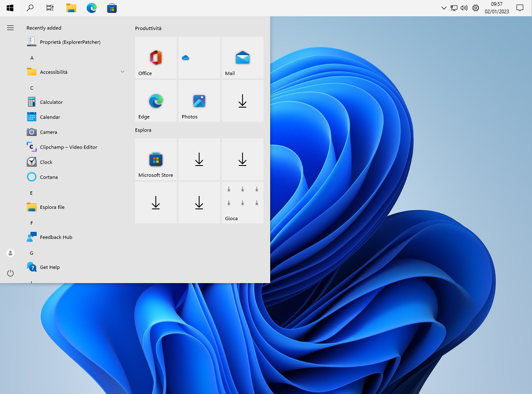Image resolution: width=532 pixels, height=394 pixels.
Task: Select the Produttività tile group title
Action: (x=148, y=28)
